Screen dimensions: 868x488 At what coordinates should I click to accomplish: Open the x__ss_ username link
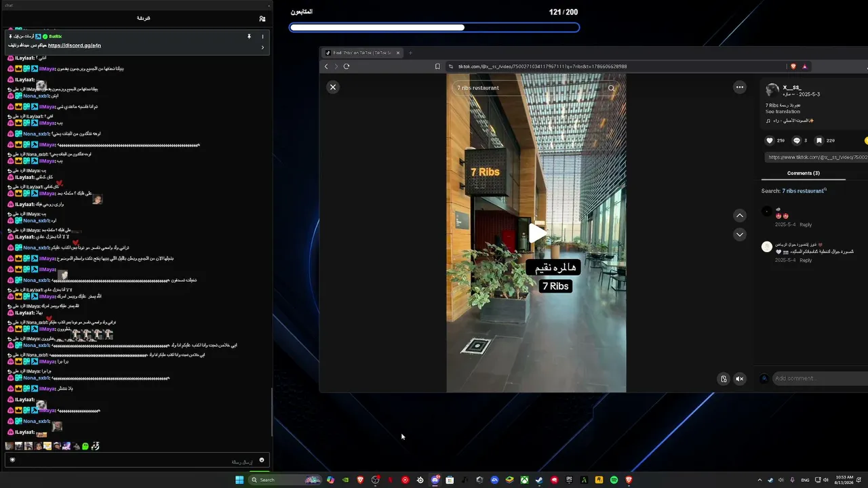(x=792, y=87)
